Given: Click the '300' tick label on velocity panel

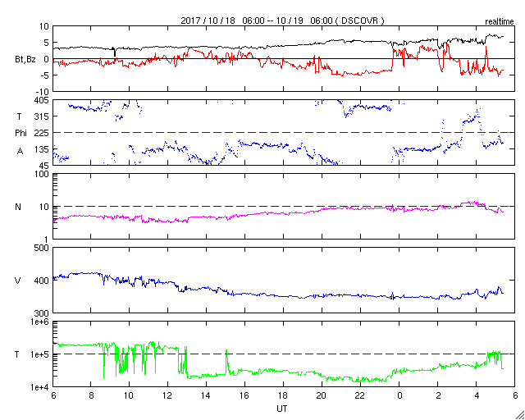Looking at the screenshot, I should (x=43, y=313).
